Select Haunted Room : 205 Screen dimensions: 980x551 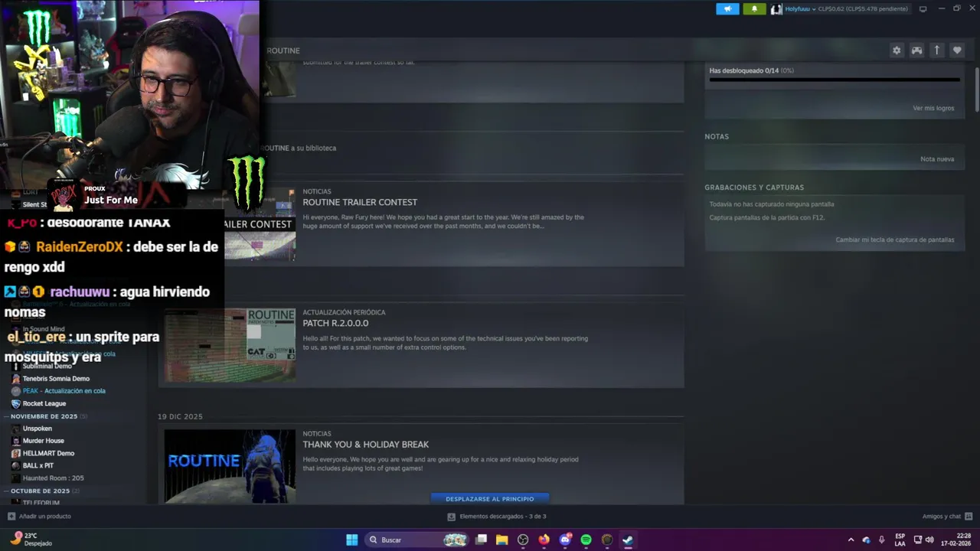(53, 478)
